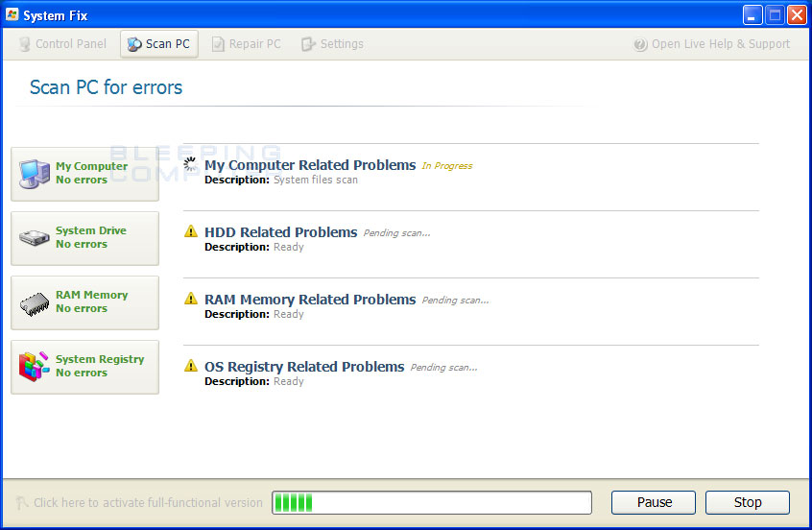Open the Settings tab

point(332,44)
